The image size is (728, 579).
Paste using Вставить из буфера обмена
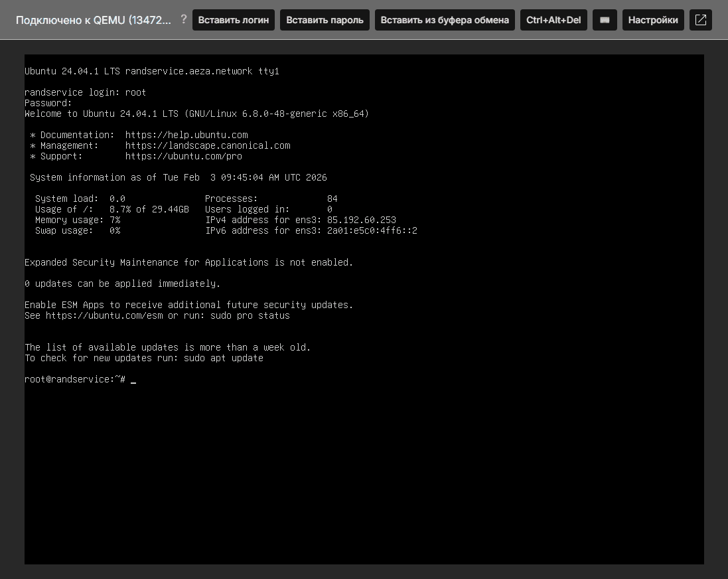[x=445, y=20]
